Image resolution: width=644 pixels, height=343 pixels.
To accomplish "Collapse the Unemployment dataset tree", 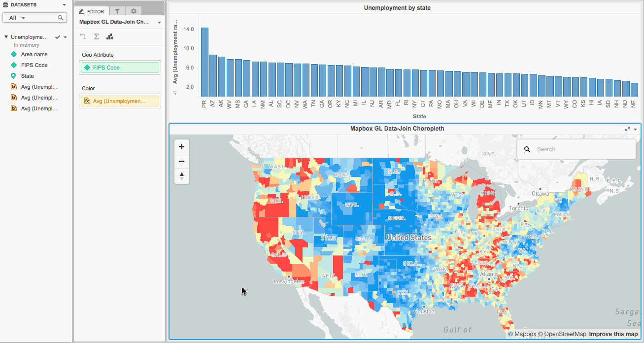I will tap(5, 36).
